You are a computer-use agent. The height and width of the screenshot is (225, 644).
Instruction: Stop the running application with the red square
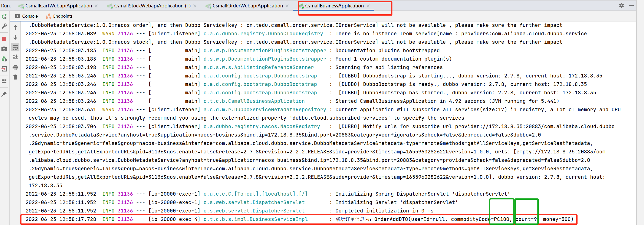(x=4, y=39)
